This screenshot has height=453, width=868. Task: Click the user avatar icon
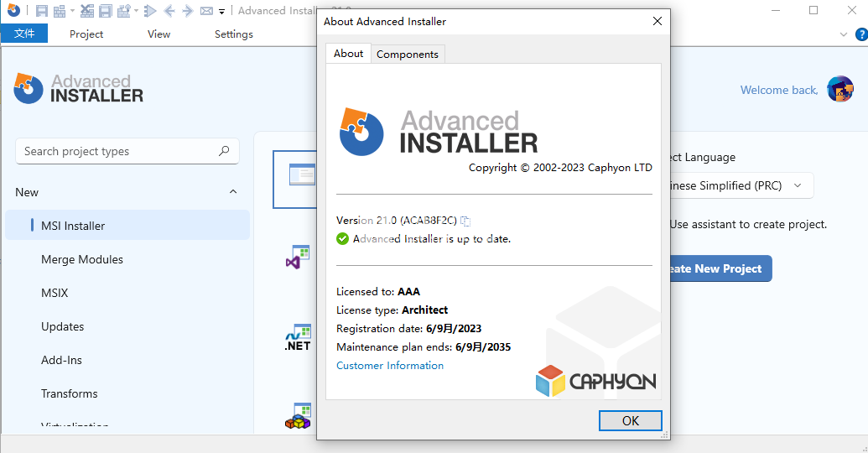coord(840,89)
